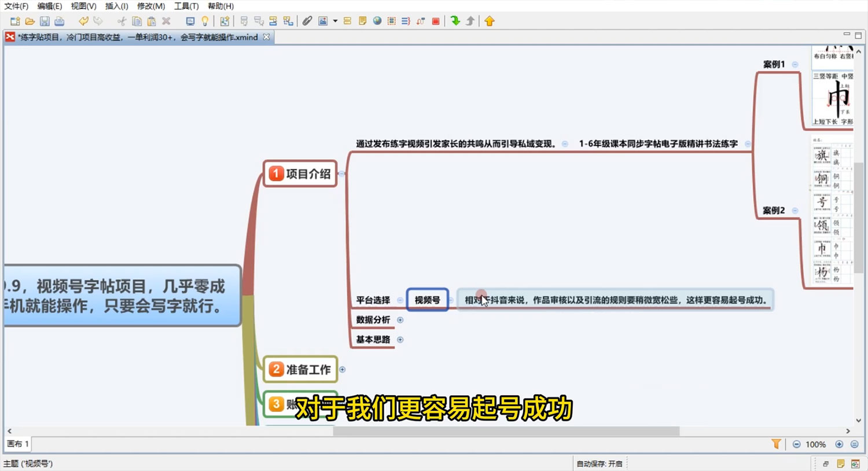868x471 pixels.
Task: Open the filter icon in the status bar
Action: 776,444
